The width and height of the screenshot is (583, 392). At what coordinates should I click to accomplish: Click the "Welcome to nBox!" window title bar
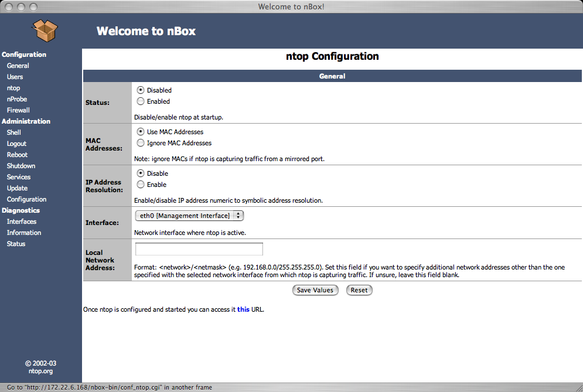(x=292, y=6)
